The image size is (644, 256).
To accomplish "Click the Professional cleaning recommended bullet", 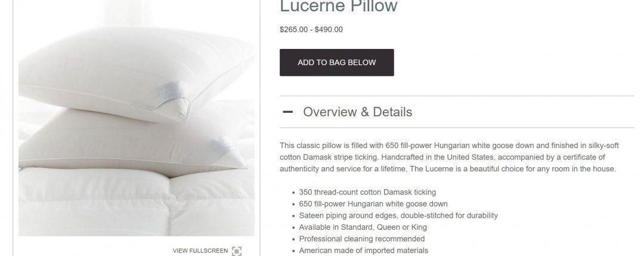I will 361,239.
